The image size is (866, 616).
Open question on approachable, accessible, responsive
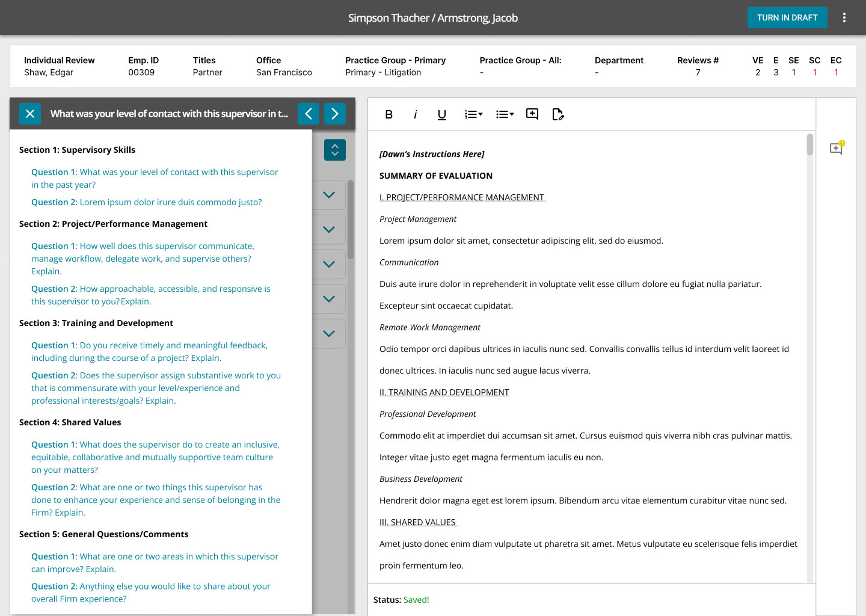[151, 295]
